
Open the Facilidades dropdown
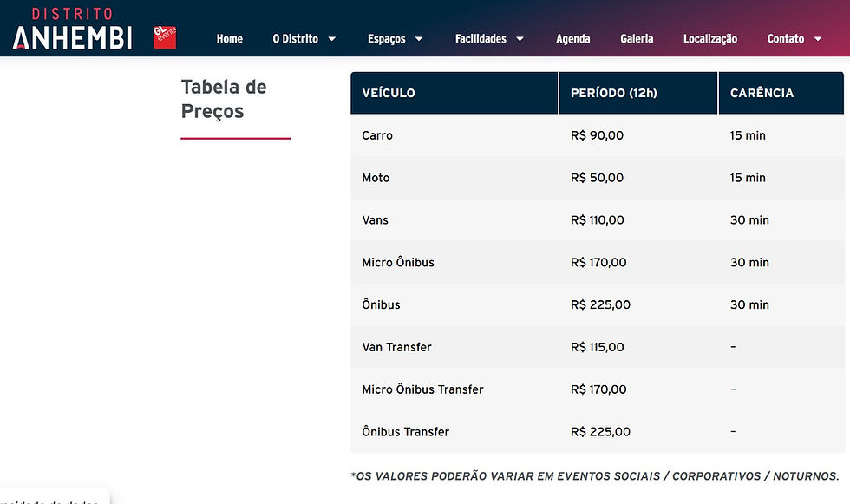coord(482,38)
